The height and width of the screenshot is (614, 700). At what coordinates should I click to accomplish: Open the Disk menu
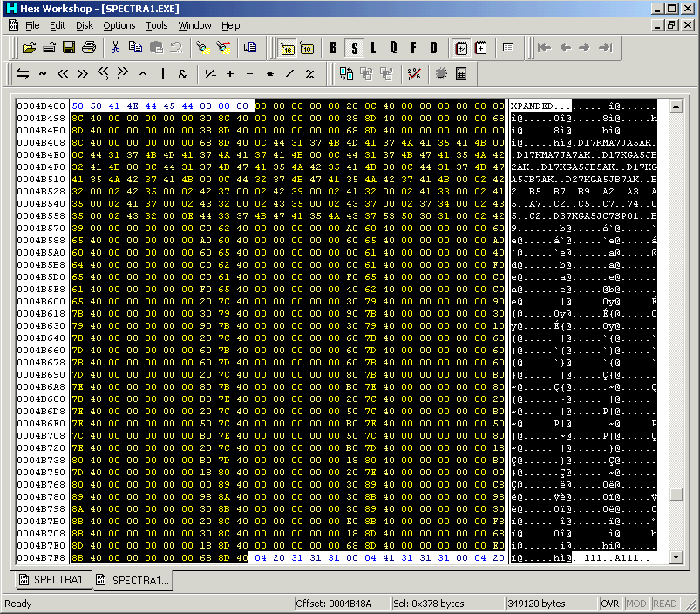[84, 25]
